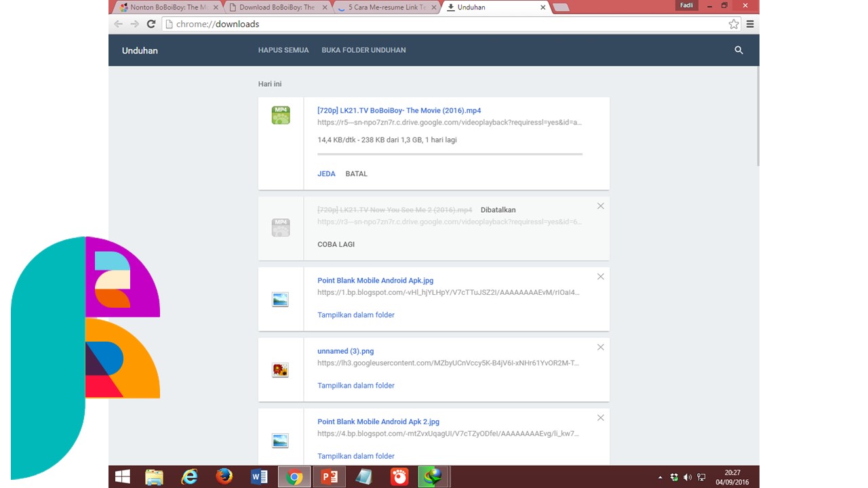The image size is (868, 488).
Task: Click image icon for Point Blank Mobile Android Apk.jpg
Action: pos(281,300)
